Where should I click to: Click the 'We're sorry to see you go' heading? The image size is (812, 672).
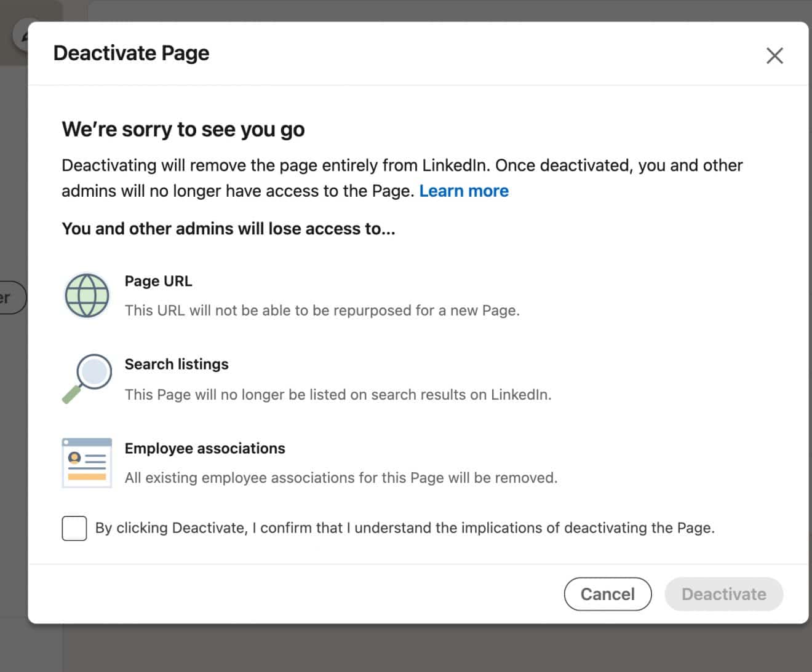[x=183, y=129]
